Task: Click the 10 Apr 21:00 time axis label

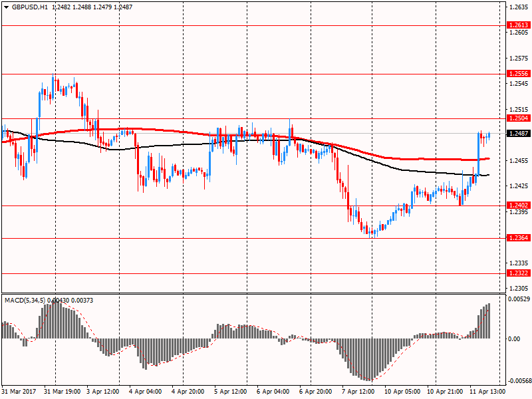Action: [445, 392]
